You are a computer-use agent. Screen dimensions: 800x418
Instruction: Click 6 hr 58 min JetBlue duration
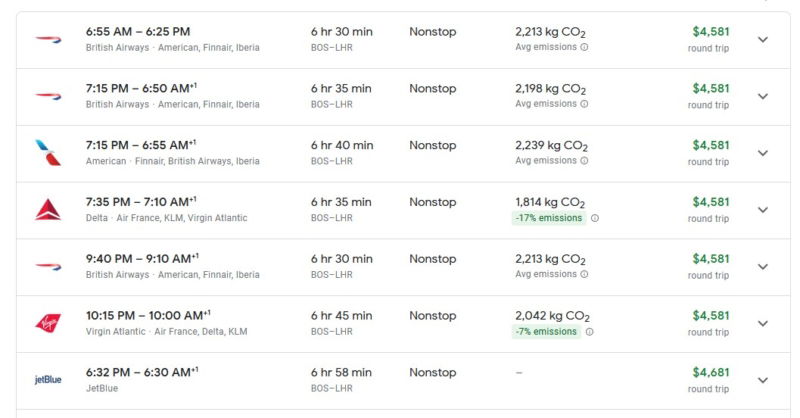[341, 372]
